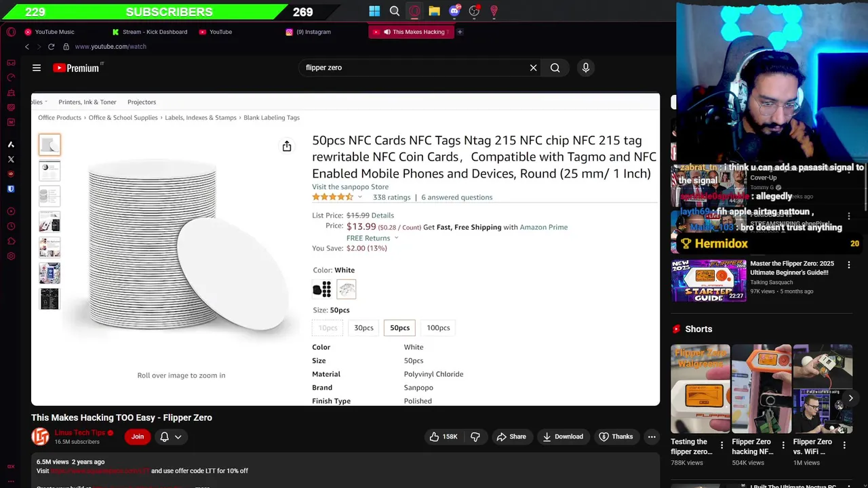Click the browser forward arrow
This screenshot has height=488, width=868.
(39, 47)
